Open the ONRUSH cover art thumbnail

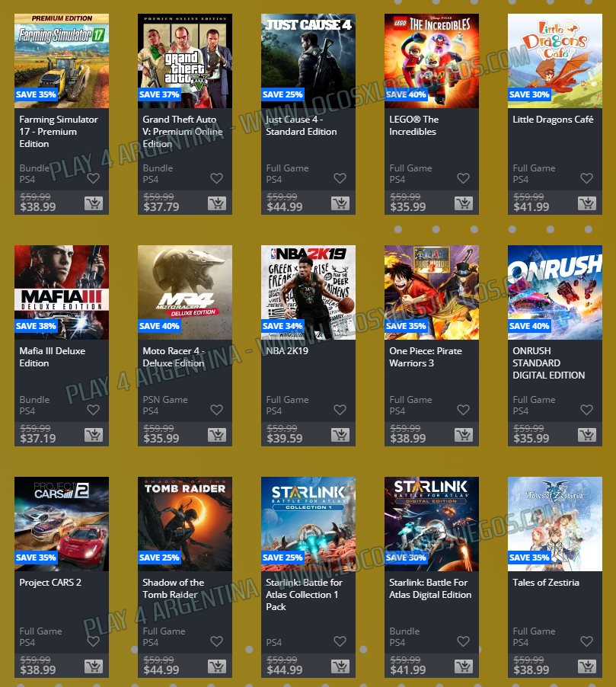(x=555, y=292)
